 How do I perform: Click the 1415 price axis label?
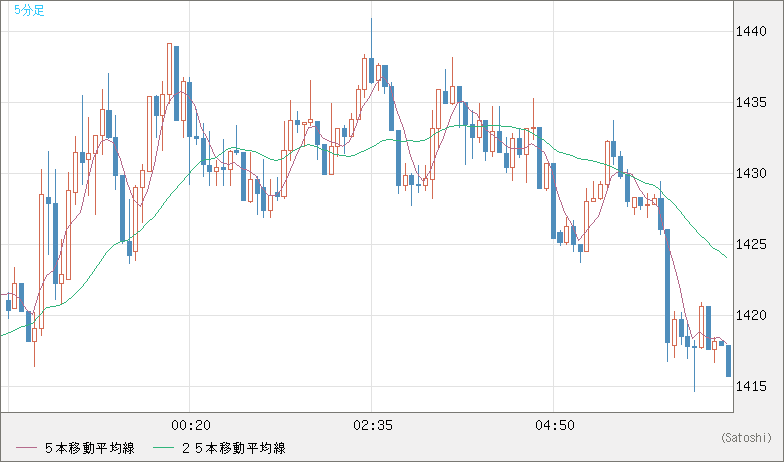750,386
